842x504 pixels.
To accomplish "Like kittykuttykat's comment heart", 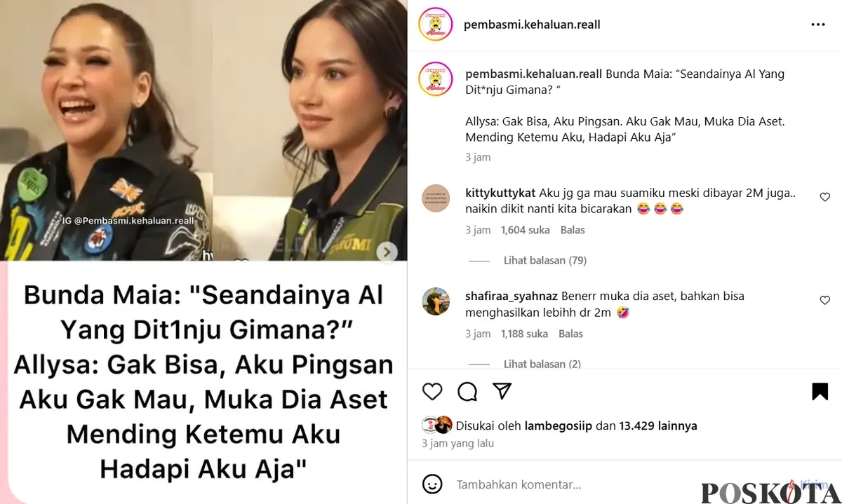I will point(825,198).
